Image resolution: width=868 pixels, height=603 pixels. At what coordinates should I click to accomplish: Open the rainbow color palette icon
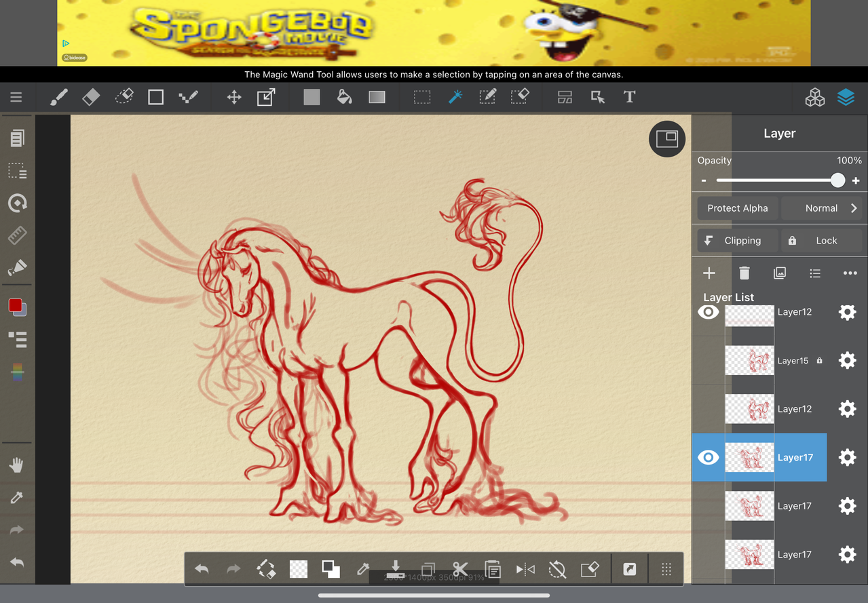click(18, 372)
